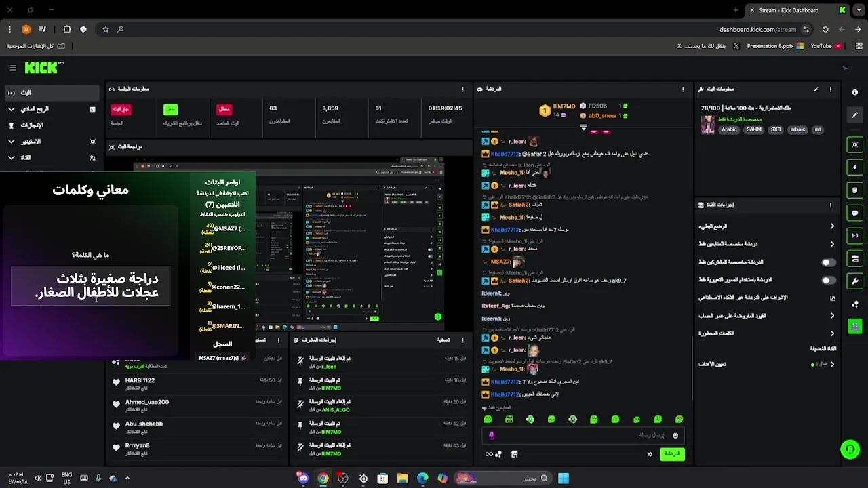Expand account age restrictions chevron
This screenshot has height=488, width=868.
click(832, 316)
